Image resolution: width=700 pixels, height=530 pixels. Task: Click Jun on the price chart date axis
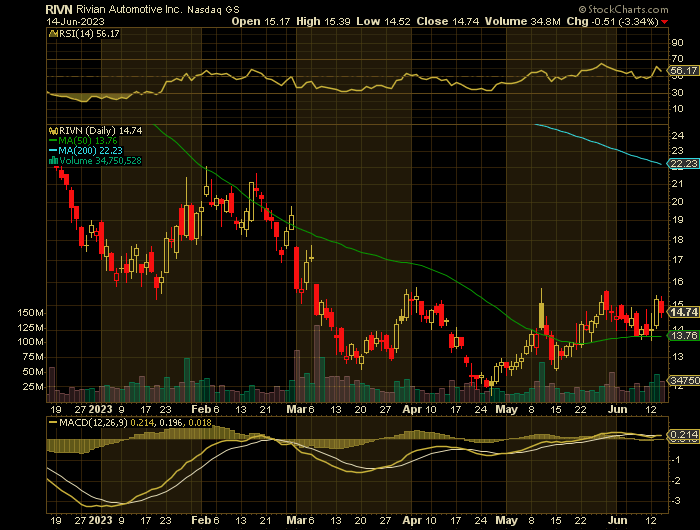[618, 409]
